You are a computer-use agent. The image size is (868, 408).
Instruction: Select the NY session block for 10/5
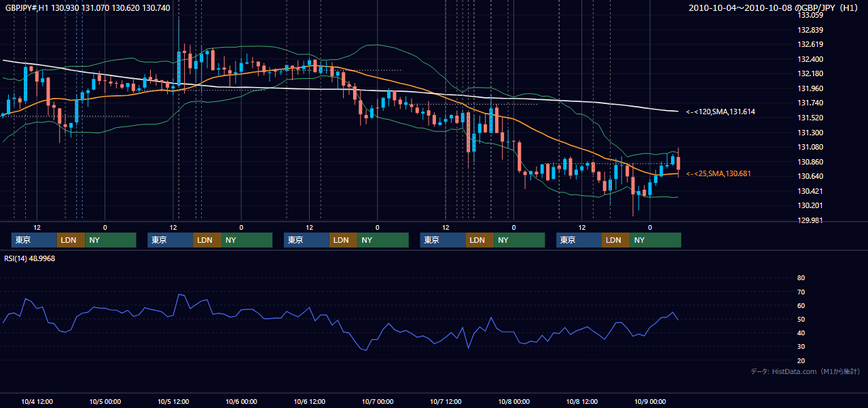tap(247, 240)
